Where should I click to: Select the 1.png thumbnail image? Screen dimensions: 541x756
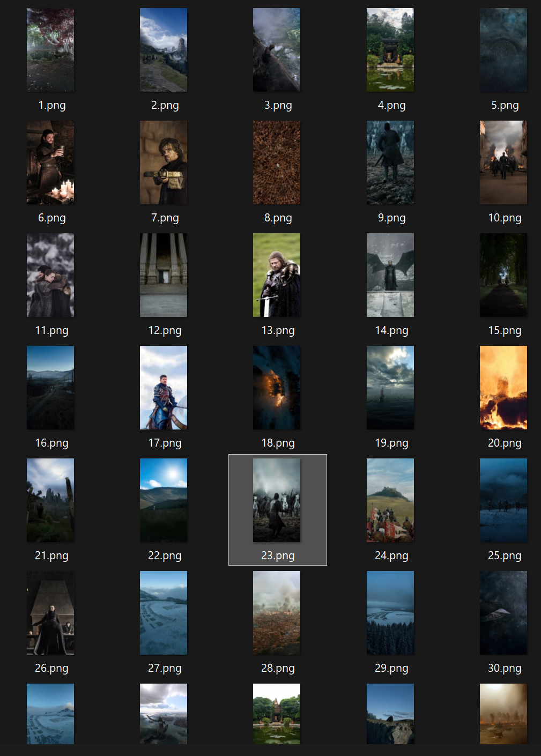pyautogui.click(x=50, y=50)
